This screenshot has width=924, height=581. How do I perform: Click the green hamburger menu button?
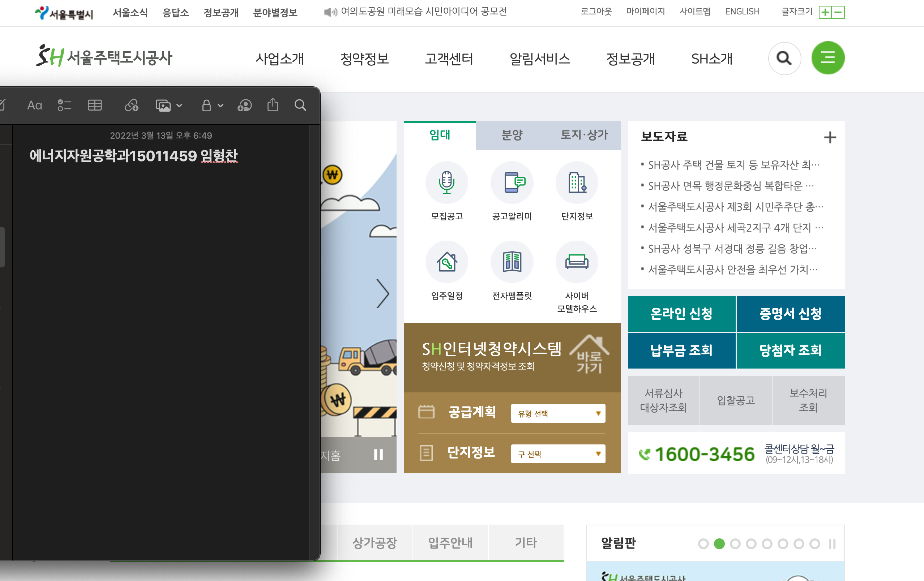click(827, 58)
